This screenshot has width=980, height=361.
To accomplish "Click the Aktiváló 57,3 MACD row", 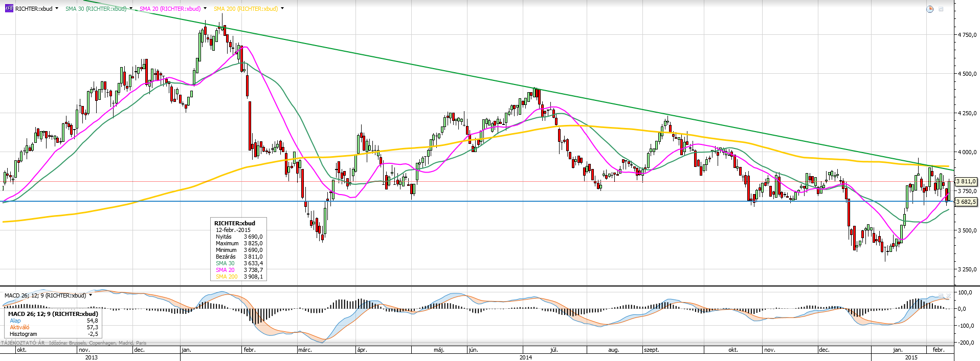I will (x=54, y=327).
